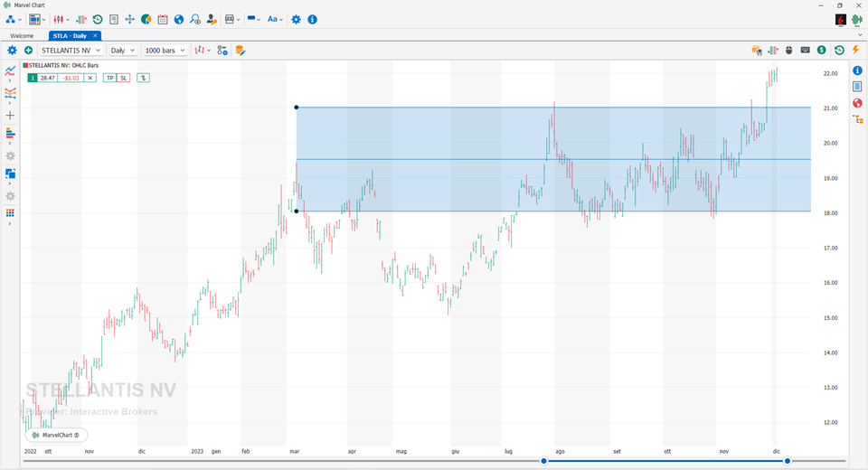Open the Daily timeframe dropdown
868x470 pixels.
(x=122, y=51)
